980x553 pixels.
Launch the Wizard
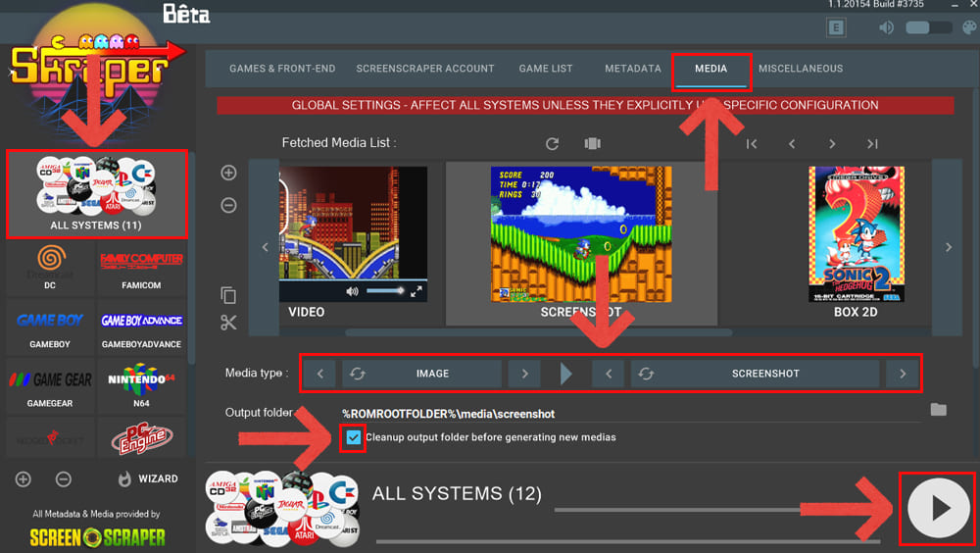point(148,479)
